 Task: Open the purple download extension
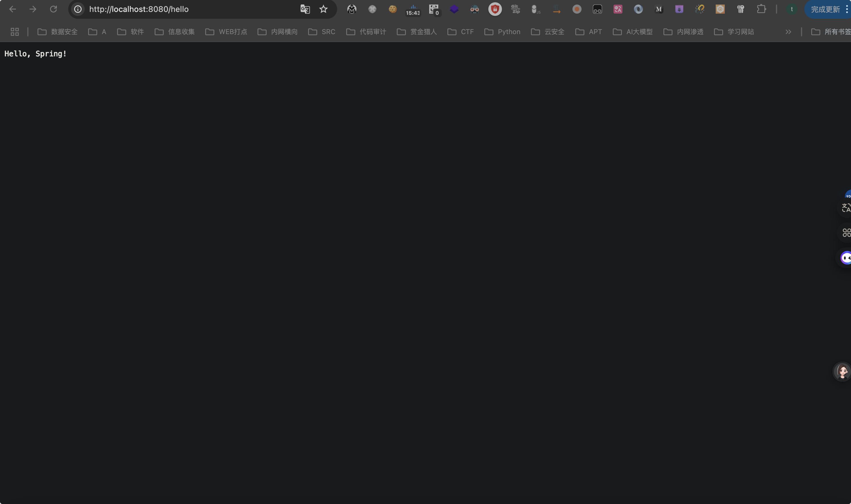pyautogui.click(x=679, y=9)
